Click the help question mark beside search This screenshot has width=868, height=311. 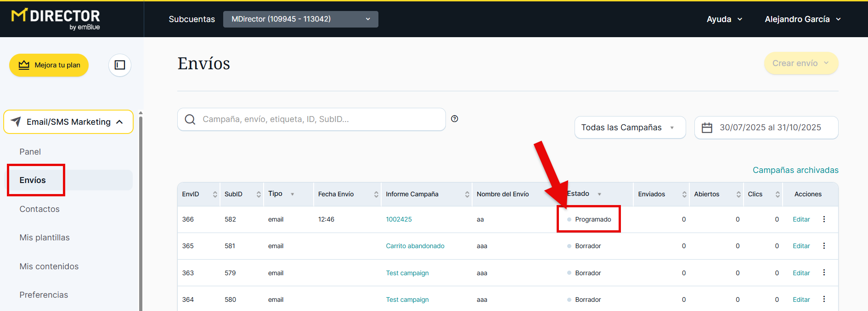coord(454,119)
